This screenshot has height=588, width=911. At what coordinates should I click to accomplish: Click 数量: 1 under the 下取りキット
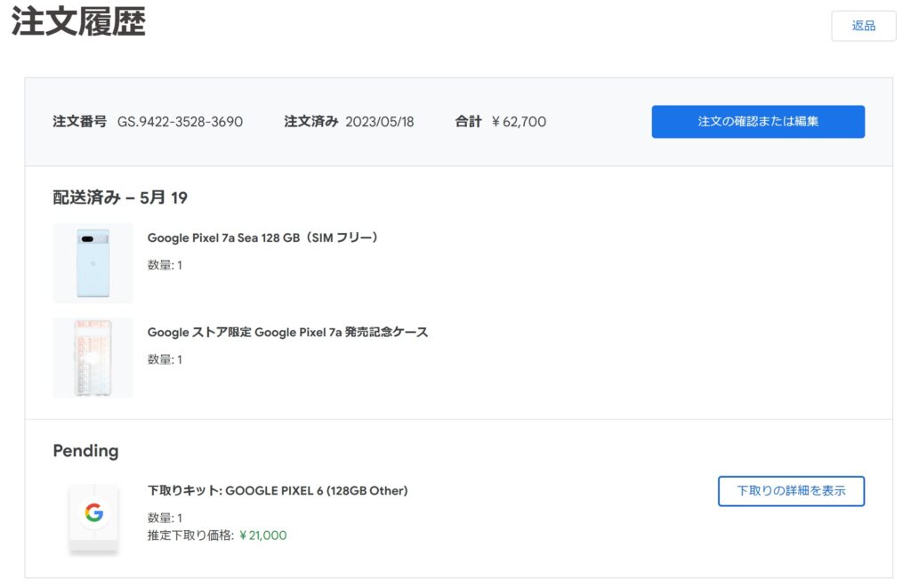[x=165, y=519]
